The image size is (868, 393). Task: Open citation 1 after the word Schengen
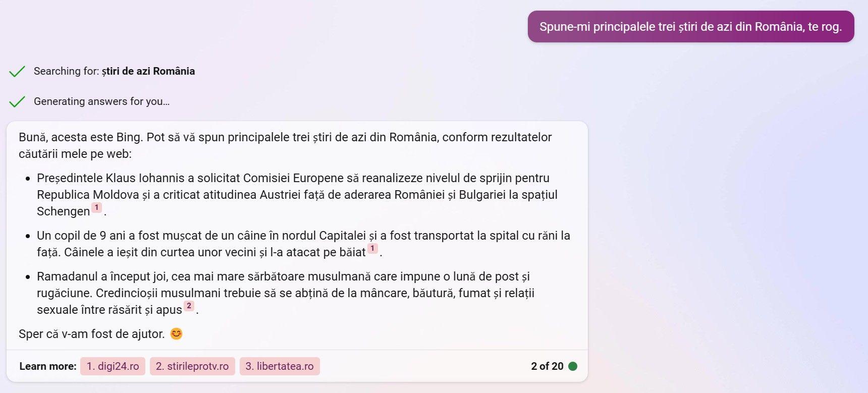96,207
